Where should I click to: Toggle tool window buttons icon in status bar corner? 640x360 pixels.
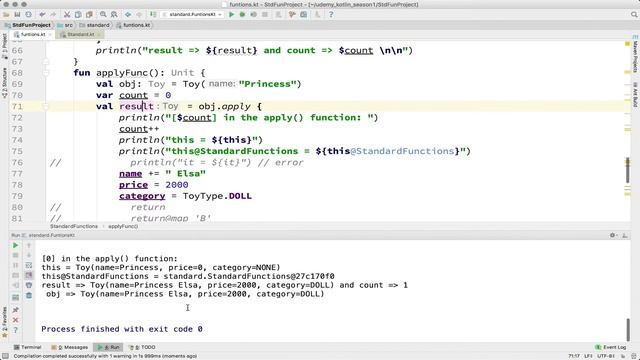[x=5, y=356]
